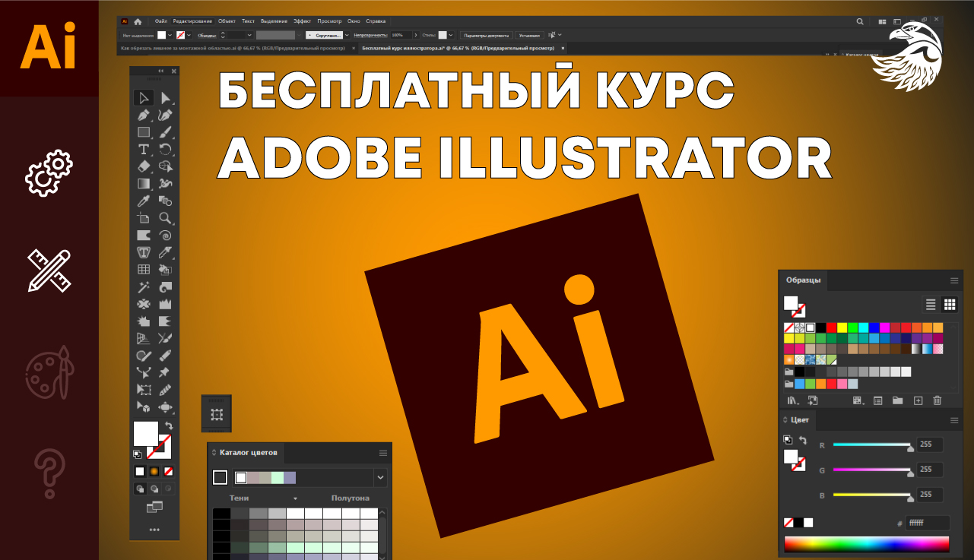The height and width of the screenshot is (560, 974).
Task: Choose the Rectangle tool
Action: pyautogui.click(x=143, y=132)
